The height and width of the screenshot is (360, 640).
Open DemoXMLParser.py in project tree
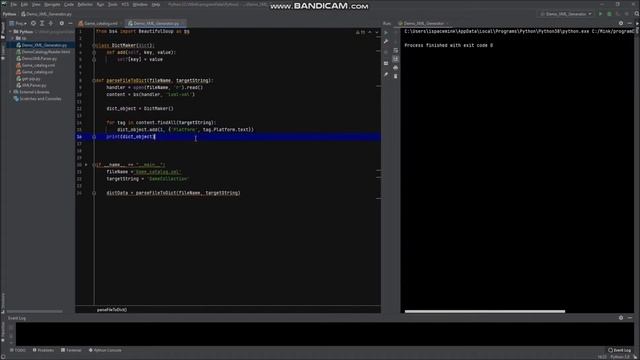tap(36, 58)
